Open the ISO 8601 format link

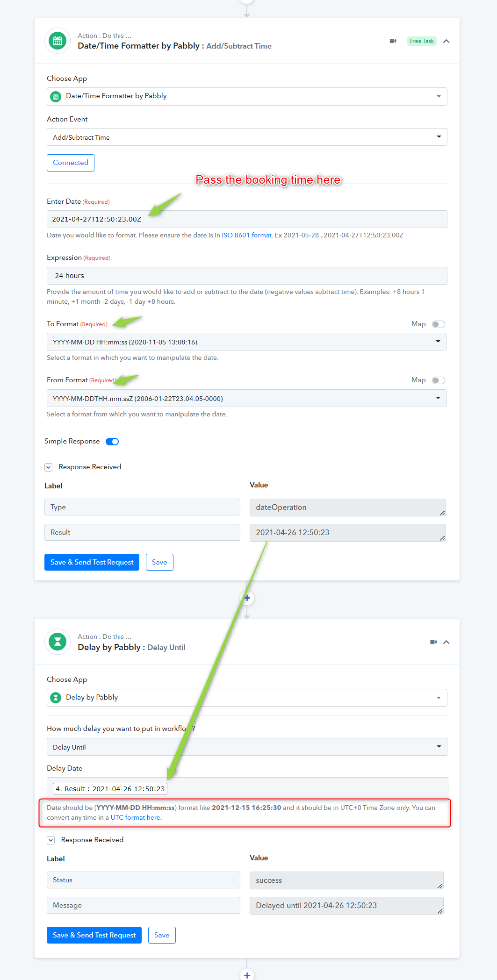point(246,235)
